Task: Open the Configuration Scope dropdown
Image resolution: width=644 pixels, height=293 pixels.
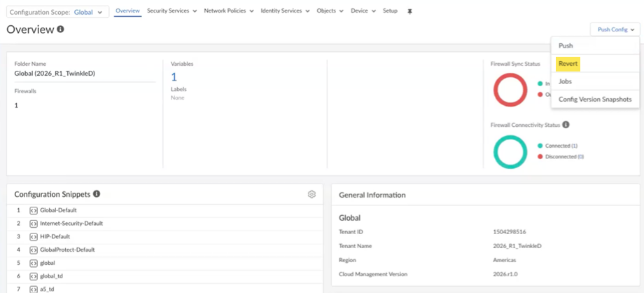Action: point(57,12)
